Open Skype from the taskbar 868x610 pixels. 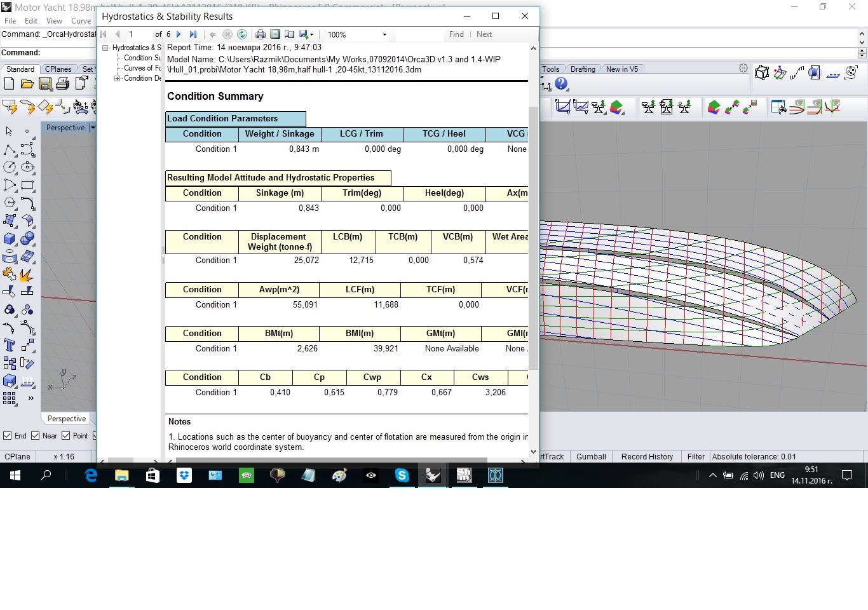tap(402, 475)
